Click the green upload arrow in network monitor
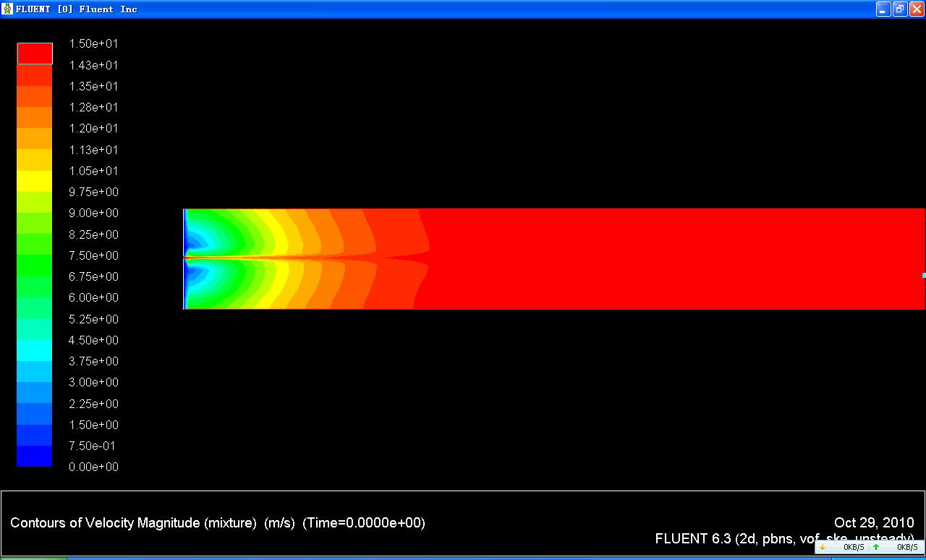This screenshot has width=926, height=560. pos(876,547)
